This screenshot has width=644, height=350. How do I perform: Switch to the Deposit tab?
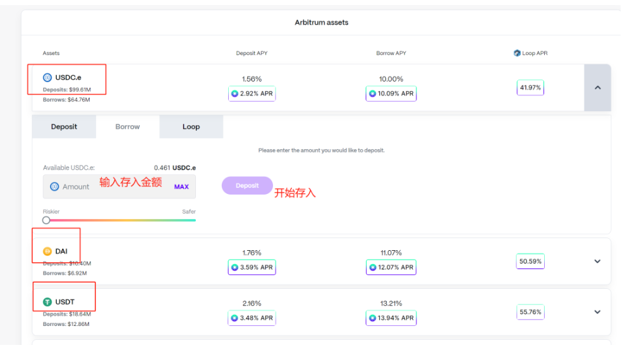coord(64,126)
